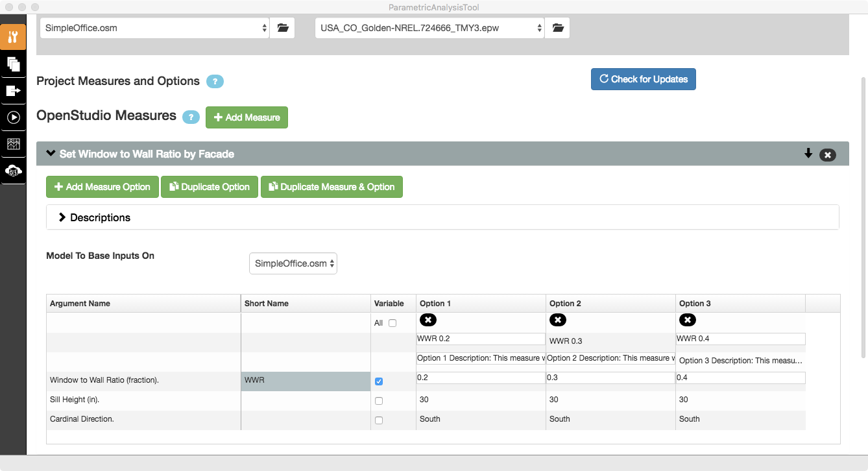Check the Sill Height variable checkbox
This screenshot has height=471, width=868.
pyautogui.click(x=379, y=400)
